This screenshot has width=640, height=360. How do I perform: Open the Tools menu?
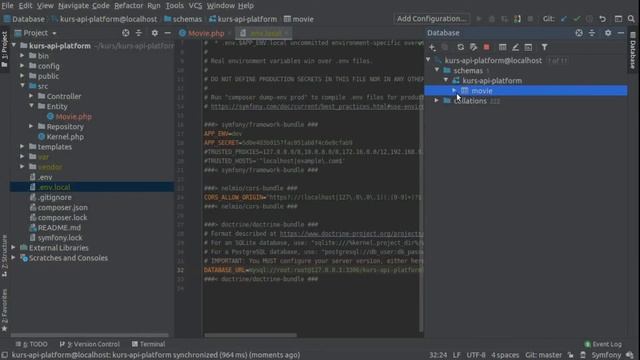coord(175,6)
